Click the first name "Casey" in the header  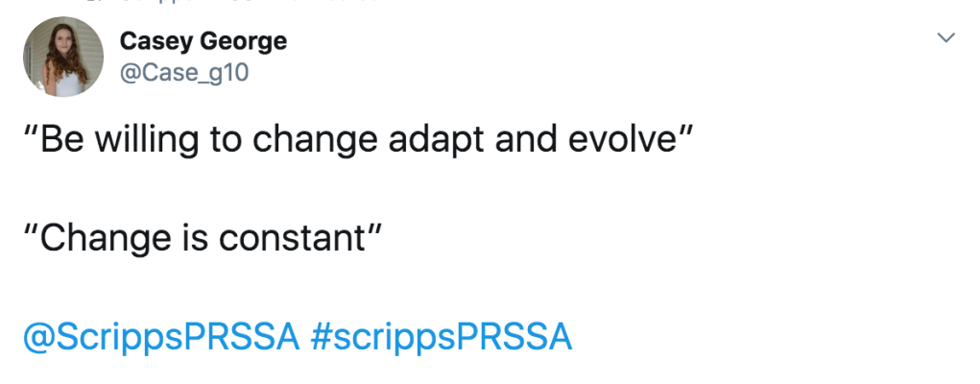(x=150, y=42)
